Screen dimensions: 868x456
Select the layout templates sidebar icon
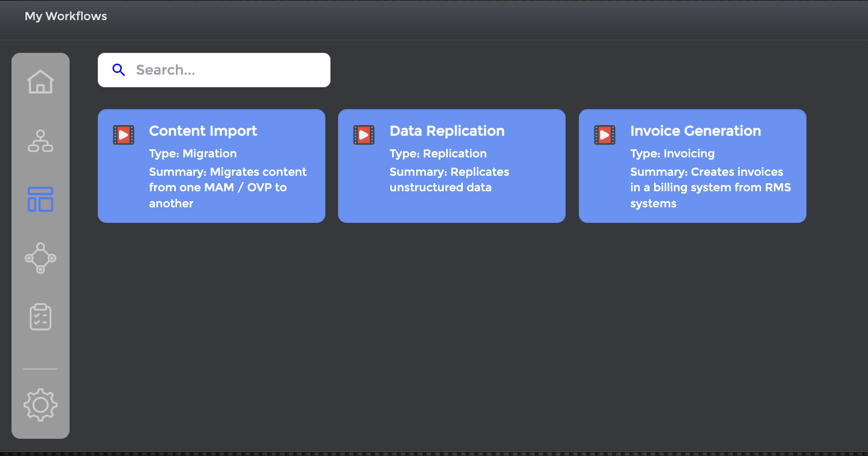click(40, 199)
